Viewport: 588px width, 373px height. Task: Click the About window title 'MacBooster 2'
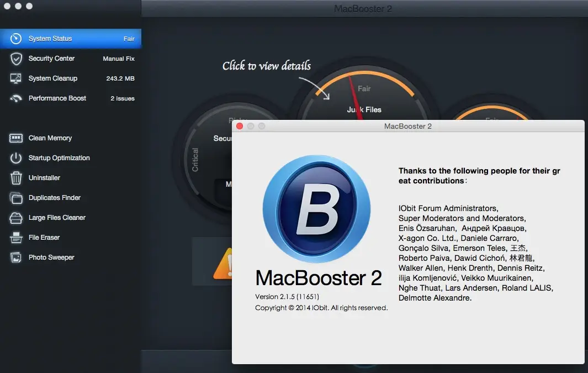407,127
